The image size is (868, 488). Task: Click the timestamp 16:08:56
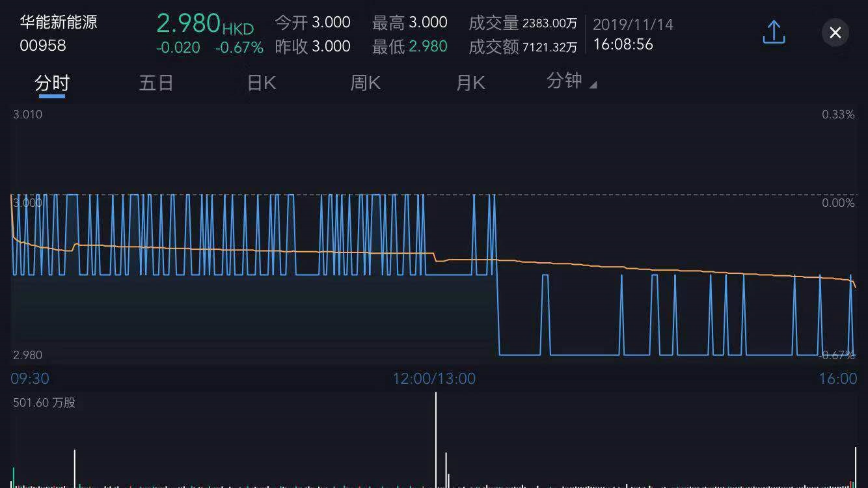pyautogui.click(x=623, y=44)
